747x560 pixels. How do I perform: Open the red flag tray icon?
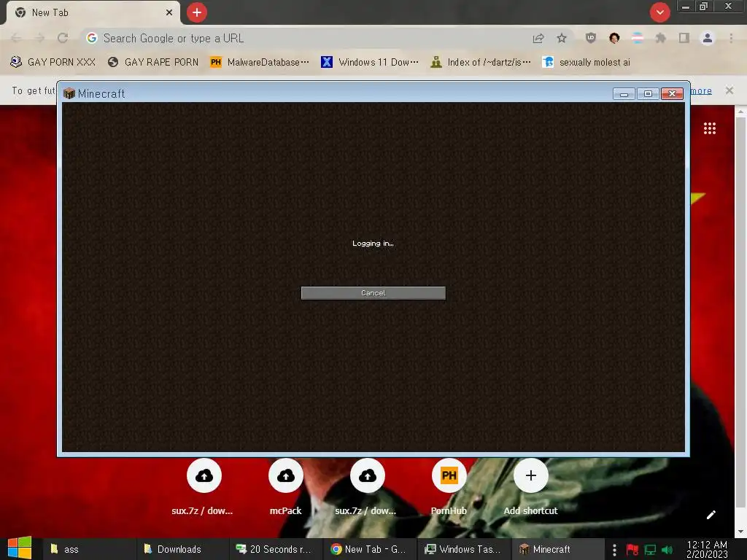(x=632, y=550)
